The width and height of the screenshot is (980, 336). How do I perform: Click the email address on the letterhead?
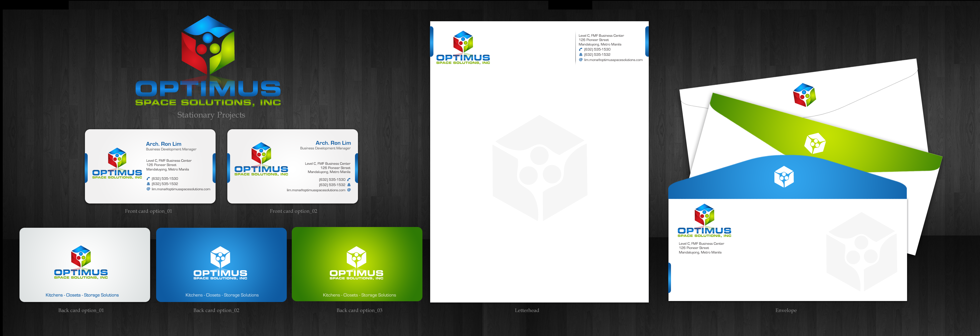coord(613,60)
